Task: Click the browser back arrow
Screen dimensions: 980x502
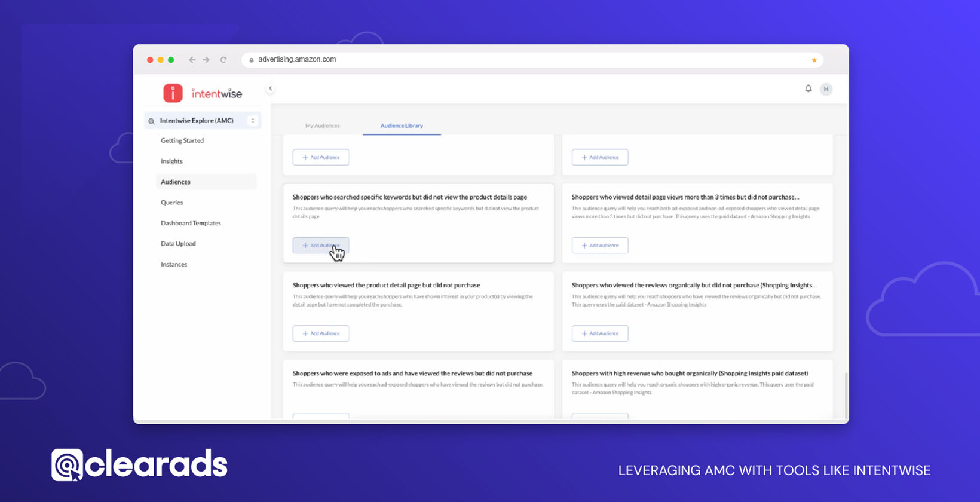Action: 192,60
